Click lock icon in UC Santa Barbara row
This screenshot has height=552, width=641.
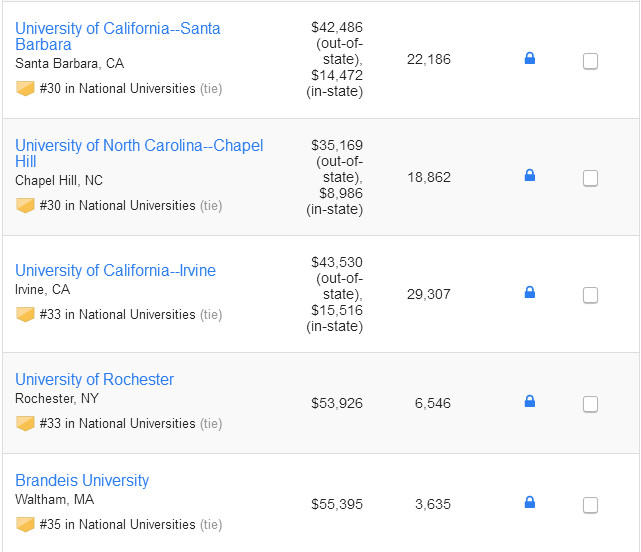pos(530,59)
